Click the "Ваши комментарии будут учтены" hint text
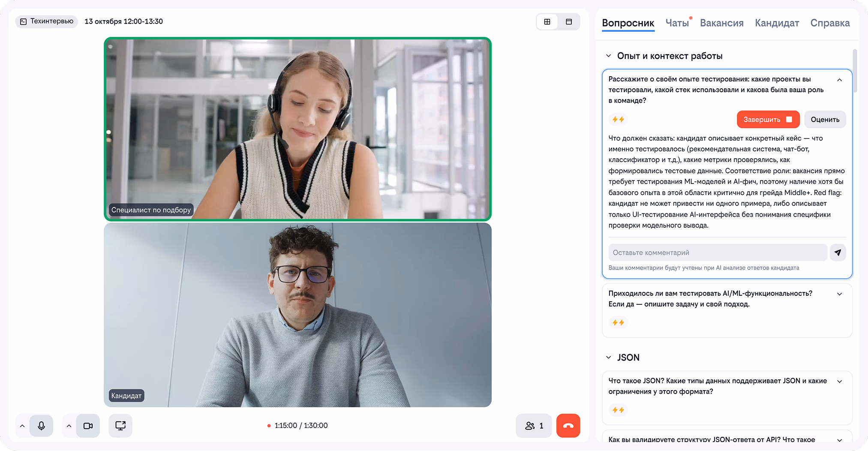Viewport: 868px width, 451px height. (704, 268)
